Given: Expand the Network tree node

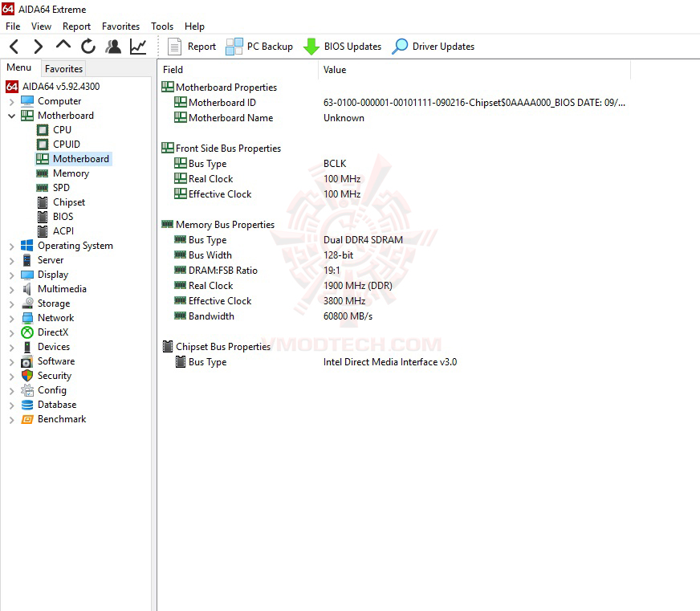Looking at the screenshot, I should click(x=11, y=318).
